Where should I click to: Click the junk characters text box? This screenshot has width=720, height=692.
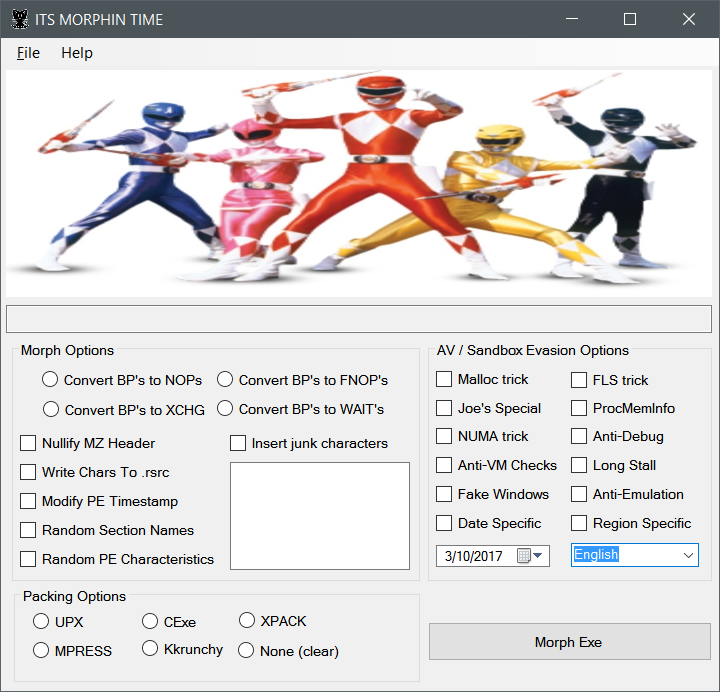click(320, 516)
